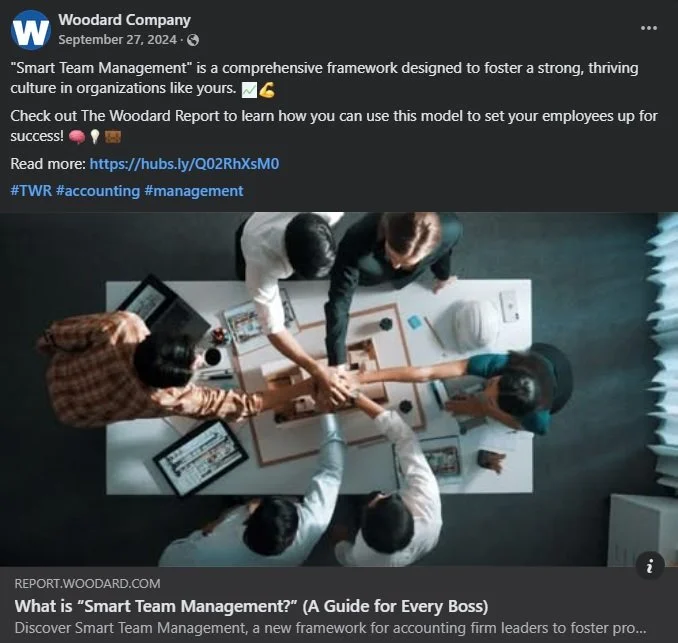This screenshot has width=678, height=643.
Task: Open the 'What is Smart Team Management?' article title
Action: click(251, 606)
